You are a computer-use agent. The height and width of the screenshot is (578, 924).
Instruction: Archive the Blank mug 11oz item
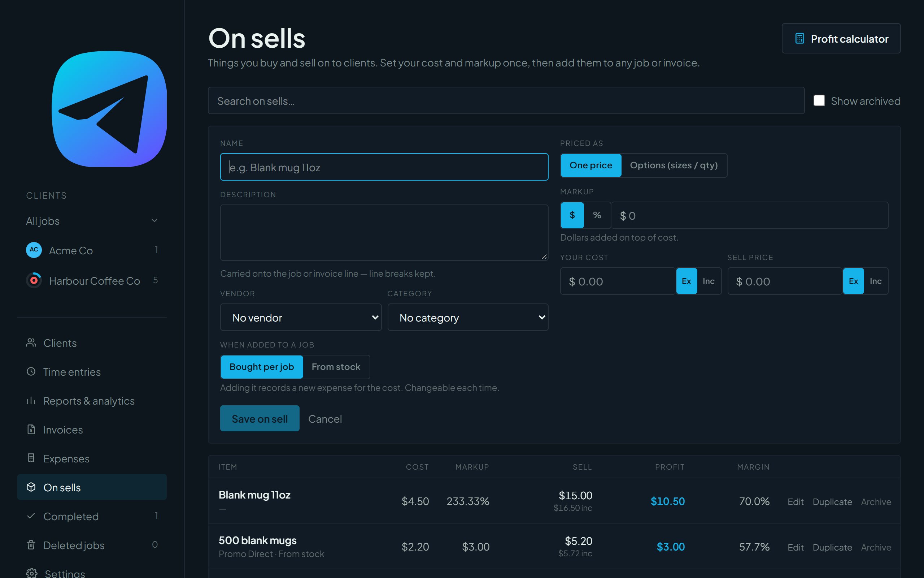[876, 501]
